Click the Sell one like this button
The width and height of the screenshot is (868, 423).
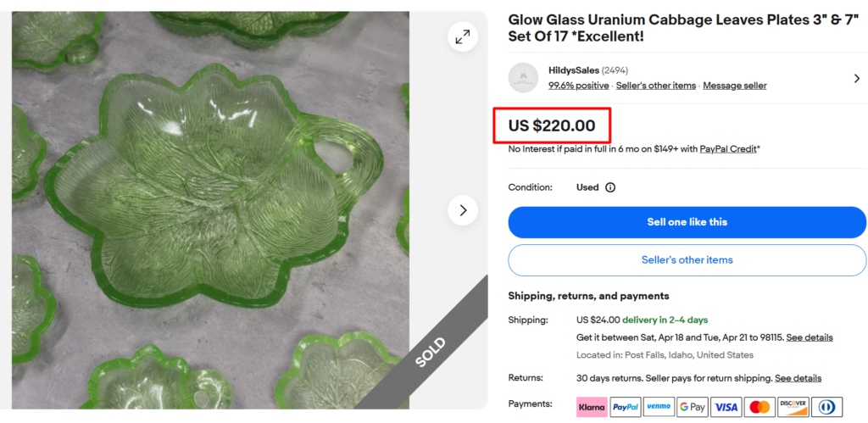coord(687,222)
